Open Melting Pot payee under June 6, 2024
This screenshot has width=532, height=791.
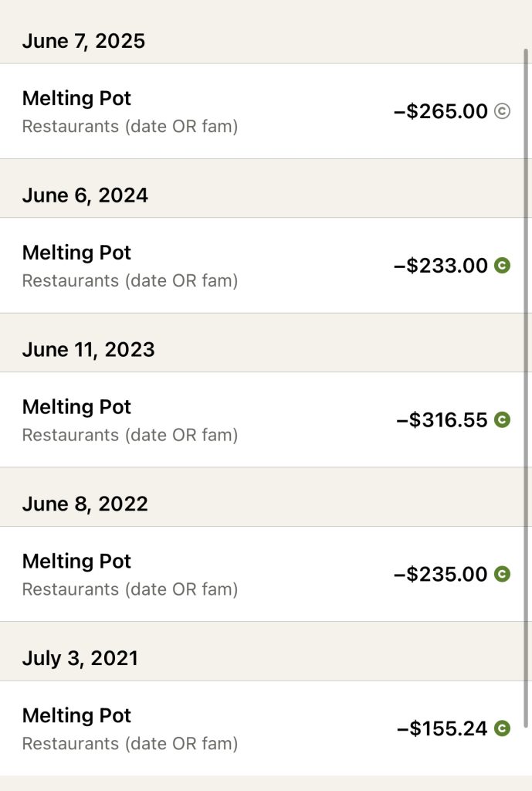tap(76, 253)
